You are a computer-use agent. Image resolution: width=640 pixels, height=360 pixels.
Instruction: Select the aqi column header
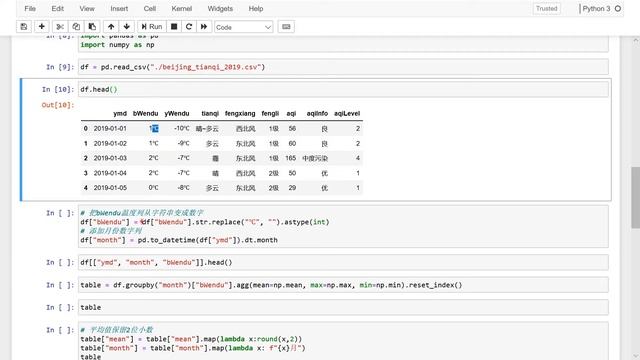pos(291,113)
